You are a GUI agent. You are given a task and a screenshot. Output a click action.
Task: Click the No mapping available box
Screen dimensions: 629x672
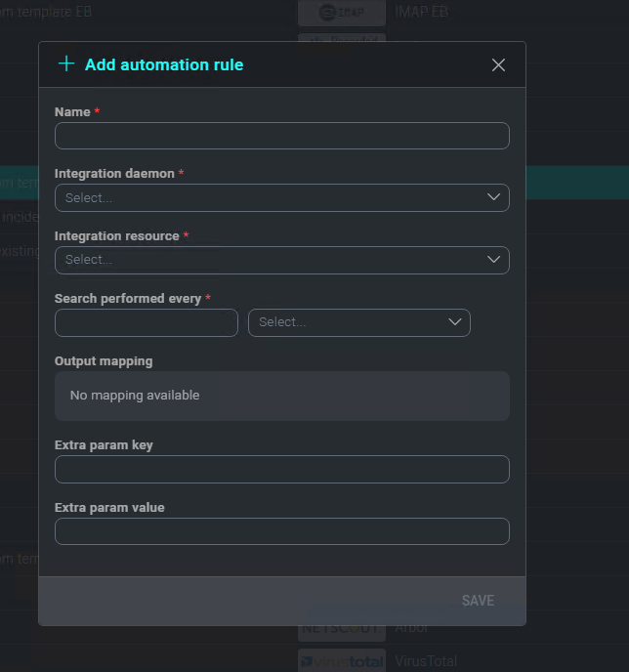(x=281, y=396)
